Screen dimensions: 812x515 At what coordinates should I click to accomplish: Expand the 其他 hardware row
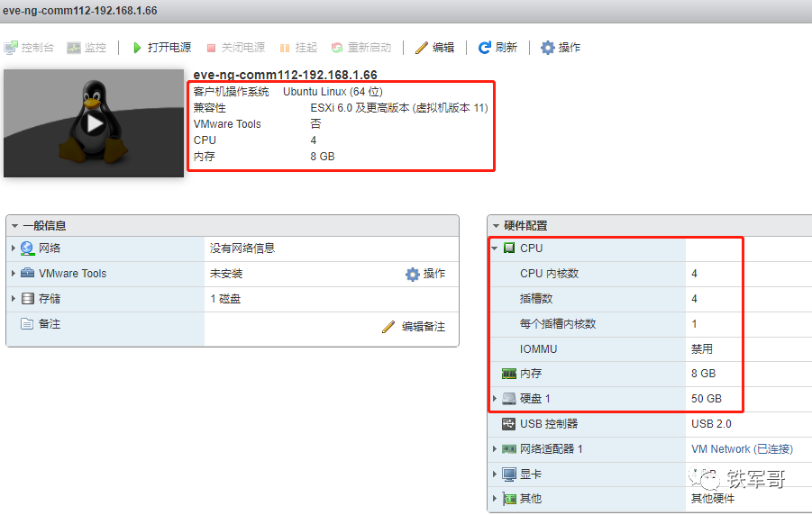[x=495, y=499]
